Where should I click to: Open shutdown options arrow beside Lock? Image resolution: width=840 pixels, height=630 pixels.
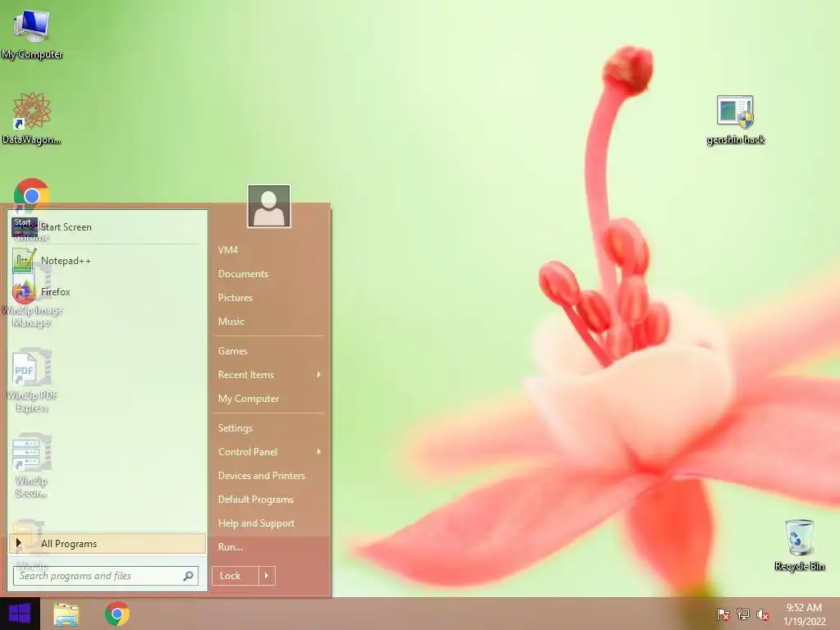[267, 576]
